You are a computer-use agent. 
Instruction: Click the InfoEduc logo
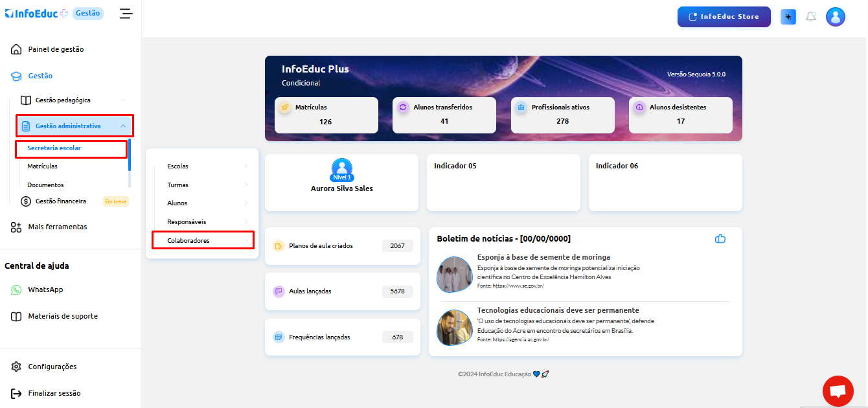(36, 13)
